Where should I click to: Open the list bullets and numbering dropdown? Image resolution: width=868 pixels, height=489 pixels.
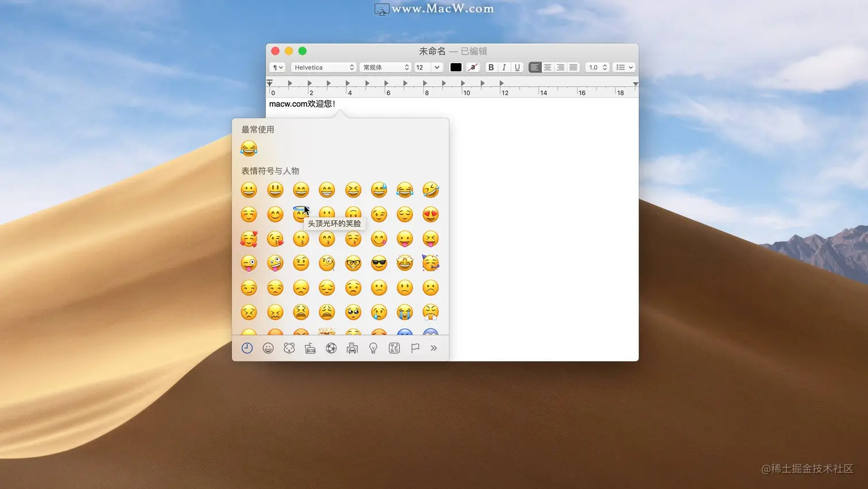coord(624,67)
